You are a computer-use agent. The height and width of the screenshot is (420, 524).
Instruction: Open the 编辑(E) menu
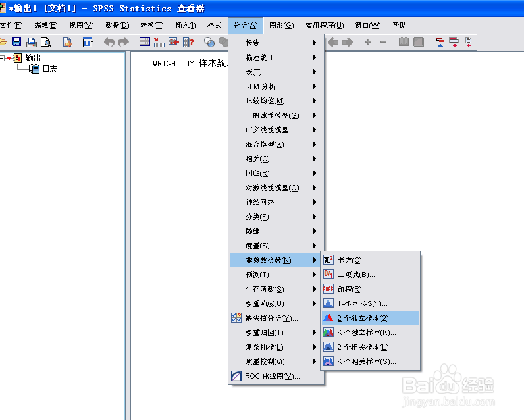click(46, 26)
